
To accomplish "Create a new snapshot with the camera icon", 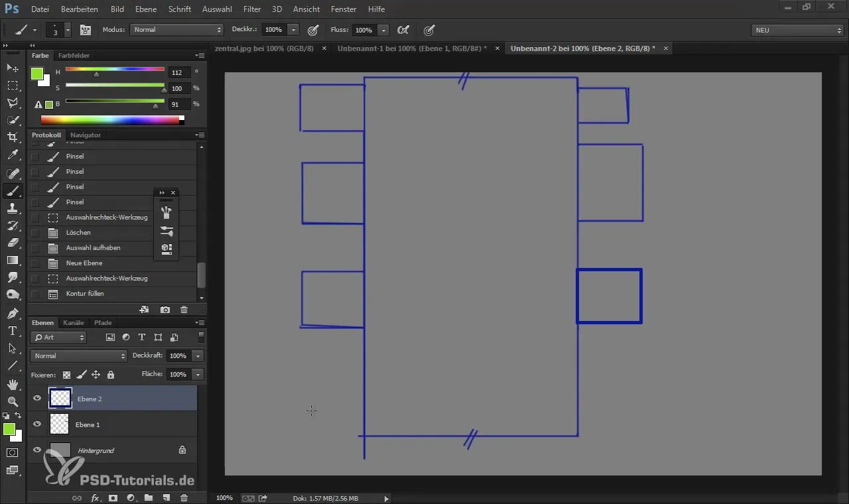I will tap(165, 309).
